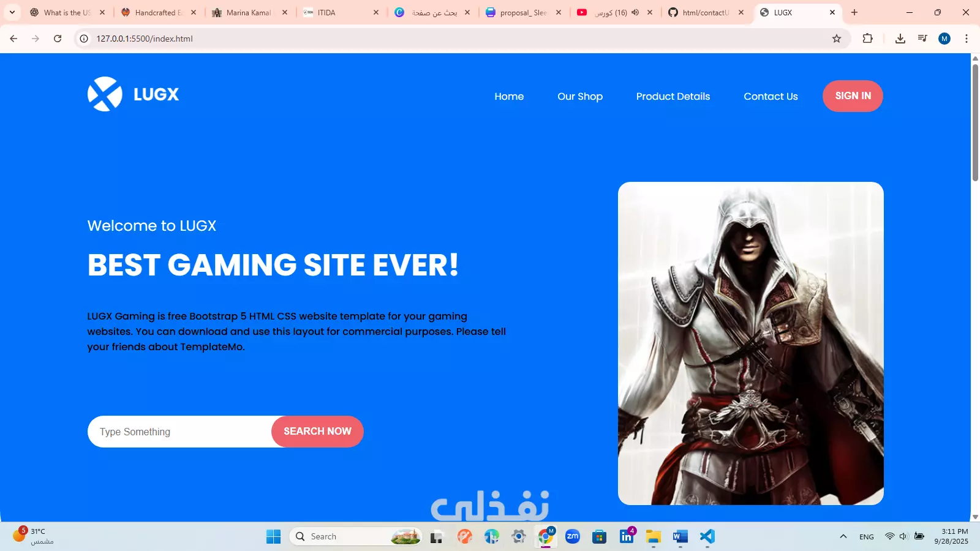
Task: Open the Windows Start menu
Action: tap(273, 536)
